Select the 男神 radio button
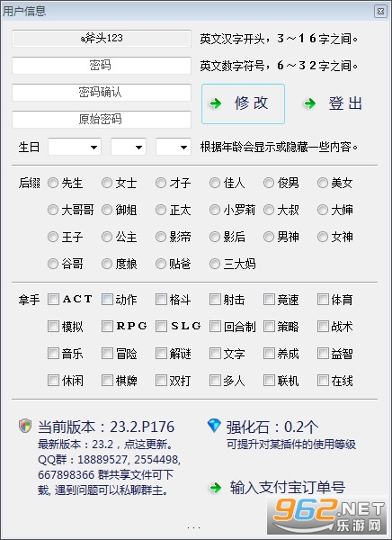Viewport: 392px width, 540px height. (269, 237)
